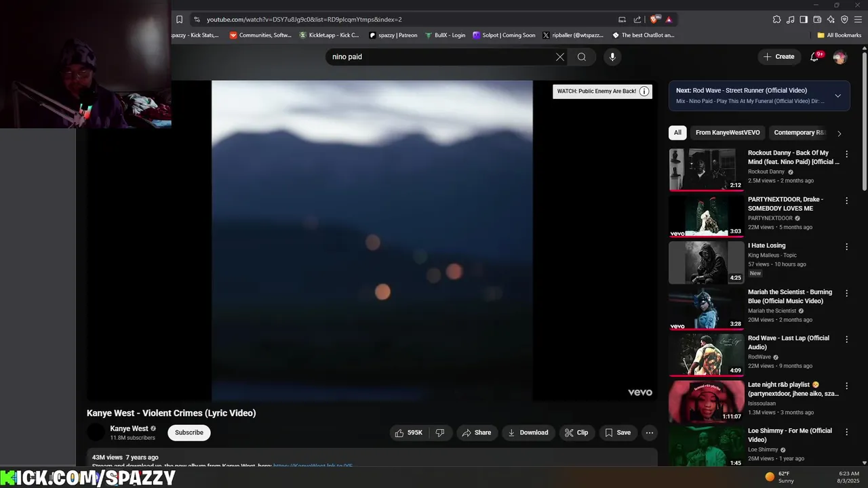Open the ripballer X bookmark
This screenshot has height=488, width=868.
pyautogui.click(x=573, y=35)
